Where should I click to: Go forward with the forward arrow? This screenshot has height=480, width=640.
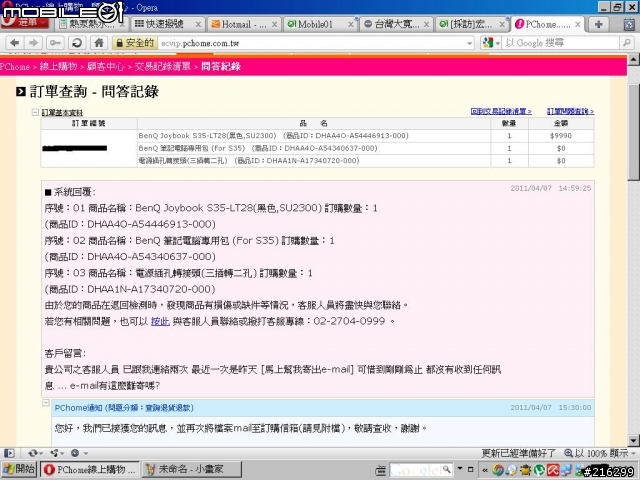click(33, 43)
